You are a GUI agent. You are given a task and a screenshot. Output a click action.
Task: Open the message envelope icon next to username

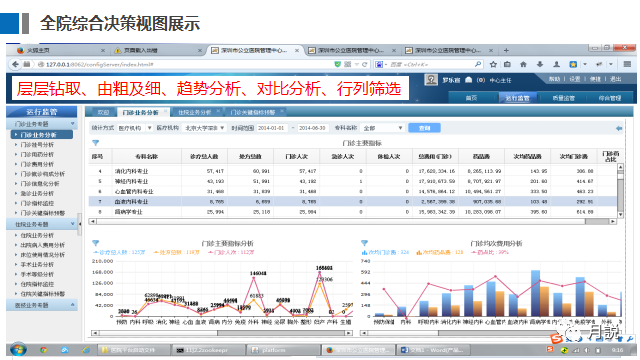coord(469,80)
